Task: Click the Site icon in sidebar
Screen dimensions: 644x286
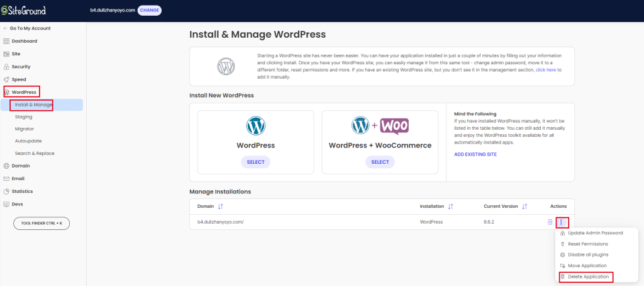Action: pos(6,54)
